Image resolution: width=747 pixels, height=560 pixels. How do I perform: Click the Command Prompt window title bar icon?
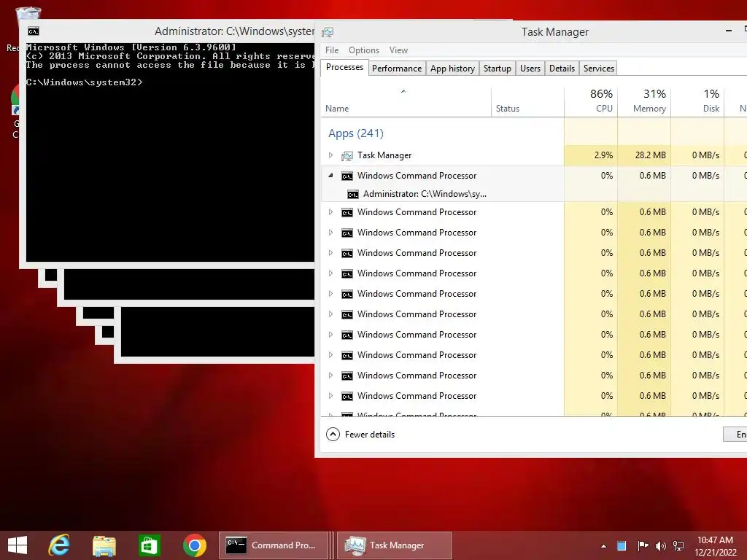pos(34,31)
